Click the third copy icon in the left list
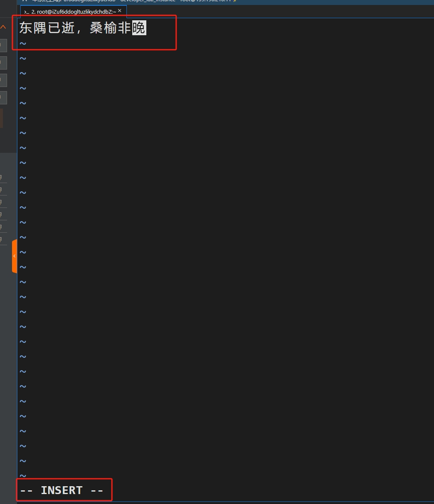 [1, 203]
